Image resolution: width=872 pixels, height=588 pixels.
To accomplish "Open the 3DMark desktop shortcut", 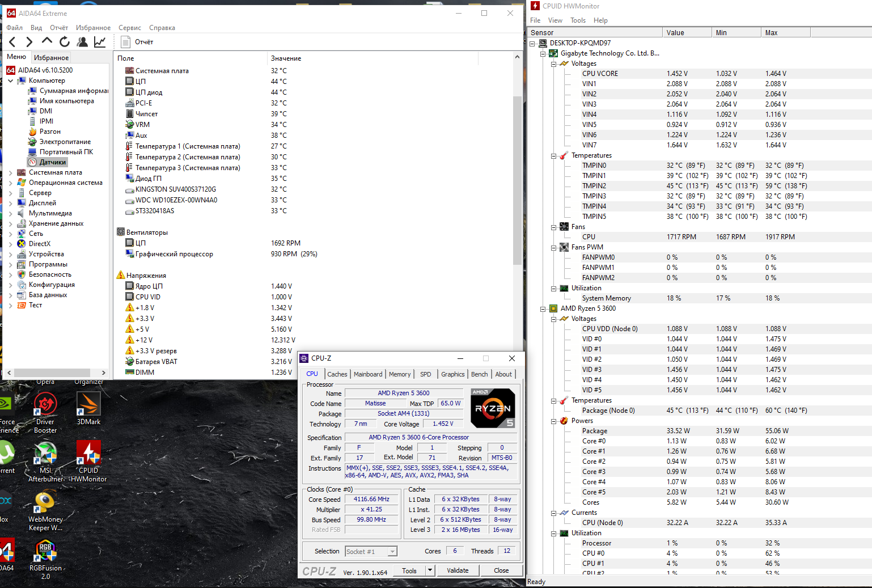I will coord(89,408).
